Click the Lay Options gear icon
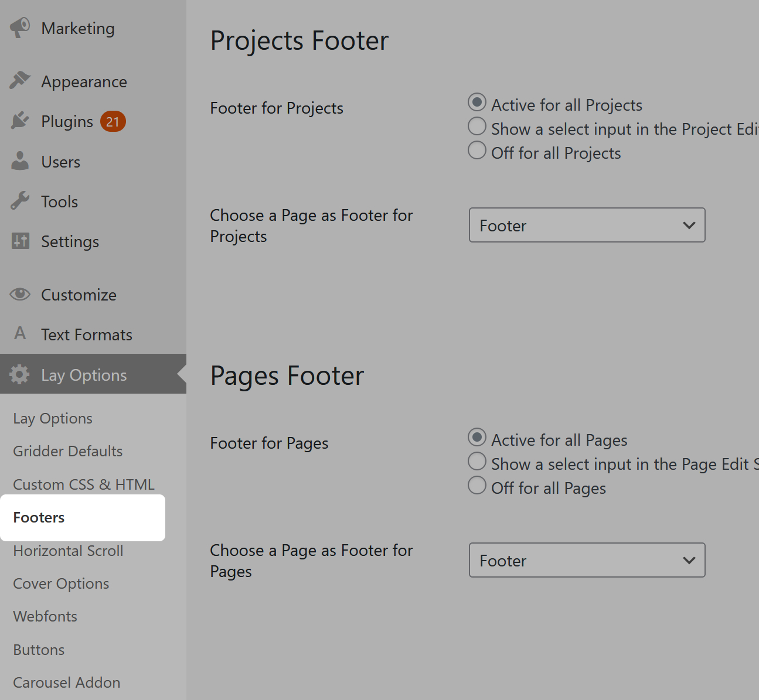Image resolution: width=759 pixels, height=700 pixels. click(19, 374)
